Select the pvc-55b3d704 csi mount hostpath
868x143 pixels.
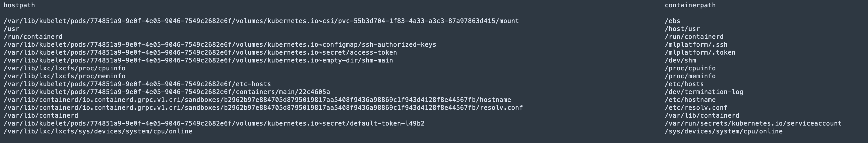click(261, 21)
